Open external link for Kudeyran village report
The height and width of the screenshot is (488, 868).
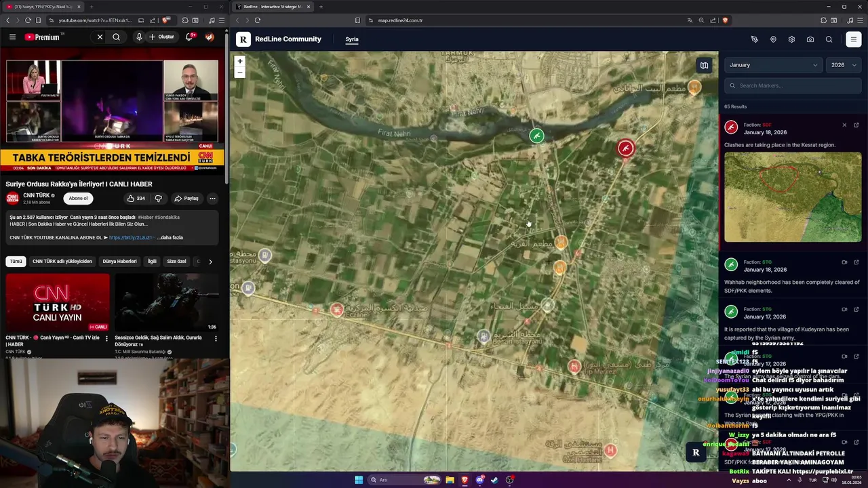coord(856,309)
